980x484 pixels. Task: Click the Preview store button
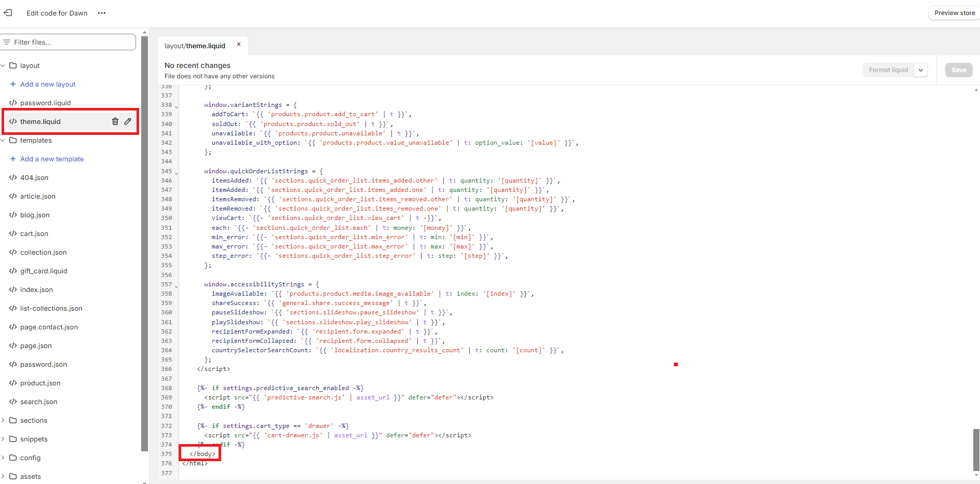coord(954,13)
